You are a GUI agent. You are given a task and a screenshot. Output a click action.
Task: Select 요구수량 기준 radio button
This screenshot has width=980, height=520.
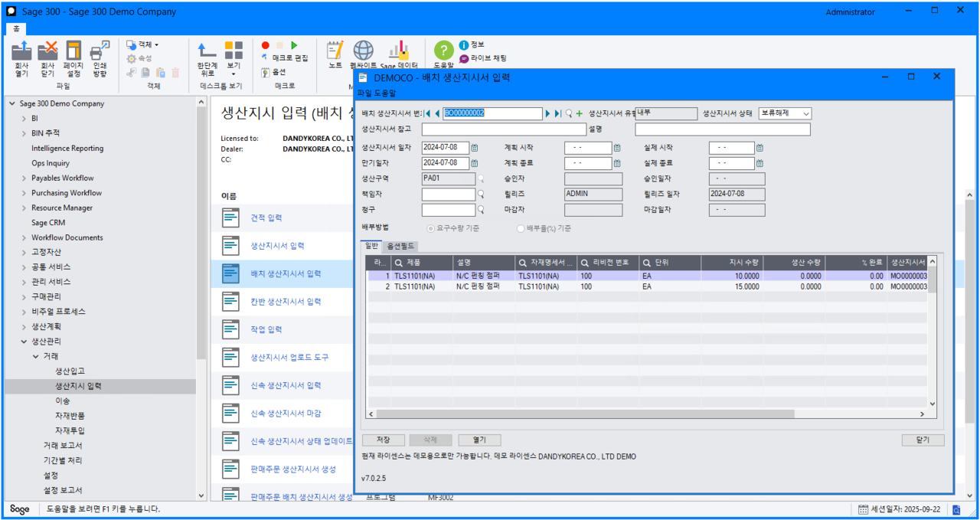click(431, 228)
